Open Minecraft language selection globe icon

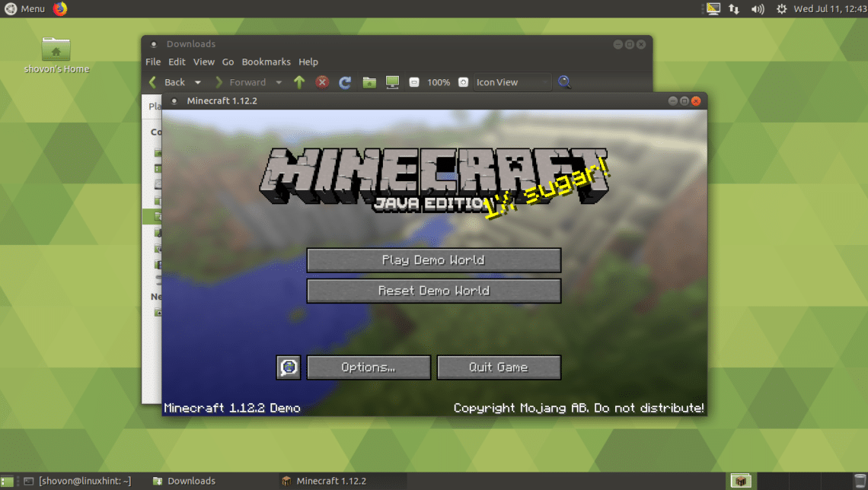(x=289, y=367)
